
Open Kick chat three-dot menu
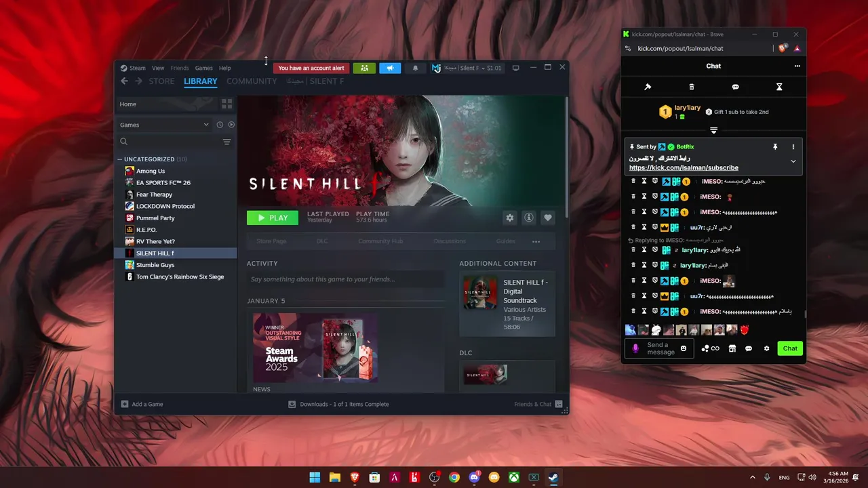coord(797,66)
